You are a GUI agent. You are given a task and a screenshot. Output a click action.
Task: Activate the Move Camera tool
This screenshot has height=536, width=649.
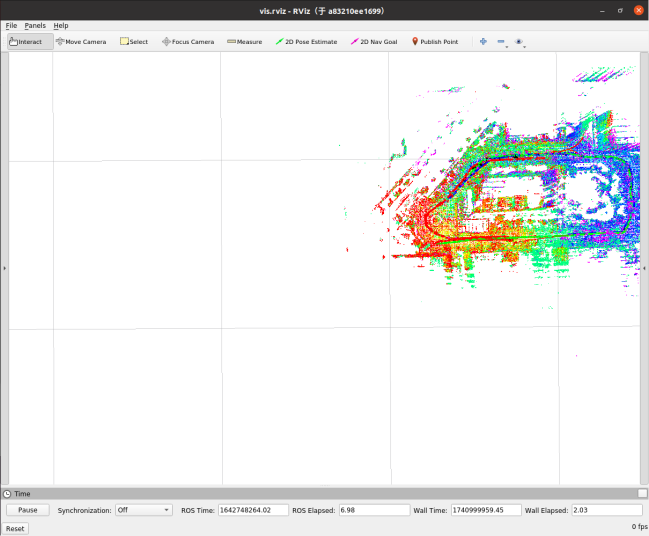pos(81,42)
